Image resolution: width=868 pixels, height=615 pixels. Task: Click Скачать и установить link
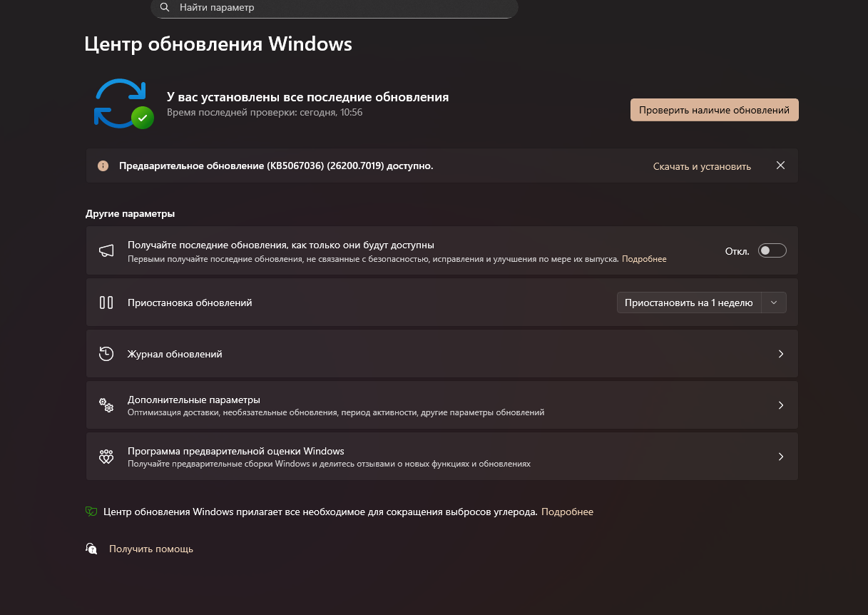pos(702,166)
